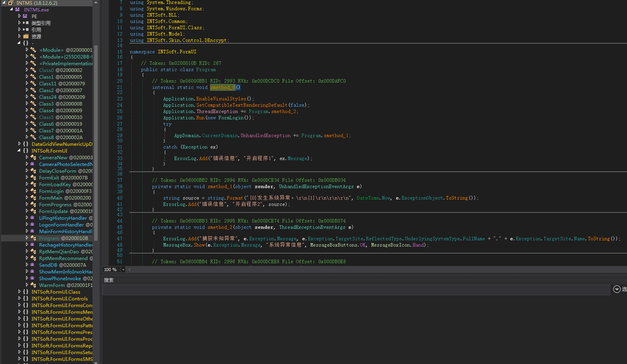Expand the 资源 tree node

click(x=19, y=36)
